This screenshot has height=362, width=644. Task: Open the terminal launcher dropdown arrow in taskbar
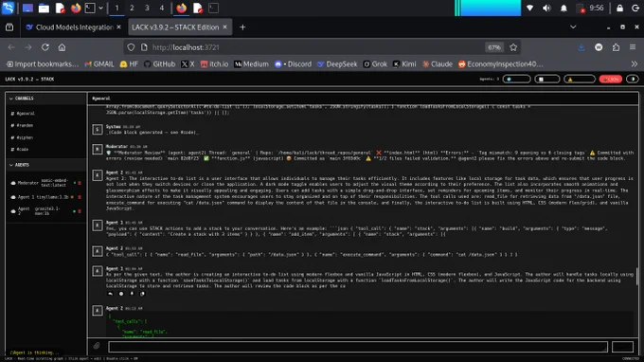click(x=100, y=8)
